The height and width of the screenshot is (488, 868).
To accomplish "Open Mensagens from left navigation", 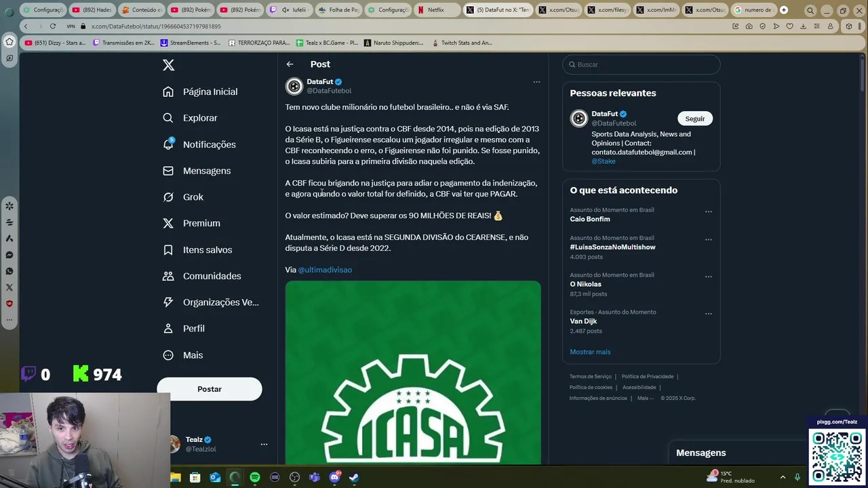I will tap(197, 171).
